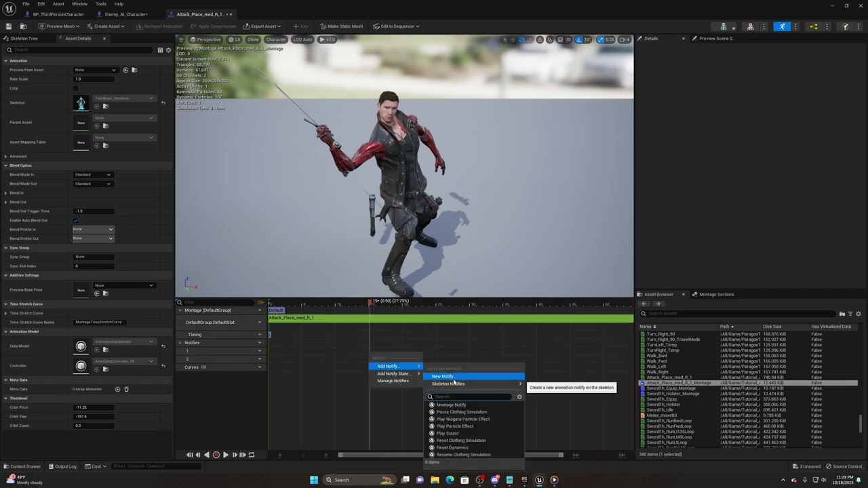Select the viewport Translate tool icon
The width and height of the screenshot is (868, 488).
pyautogui.click(x=513, y=39)
